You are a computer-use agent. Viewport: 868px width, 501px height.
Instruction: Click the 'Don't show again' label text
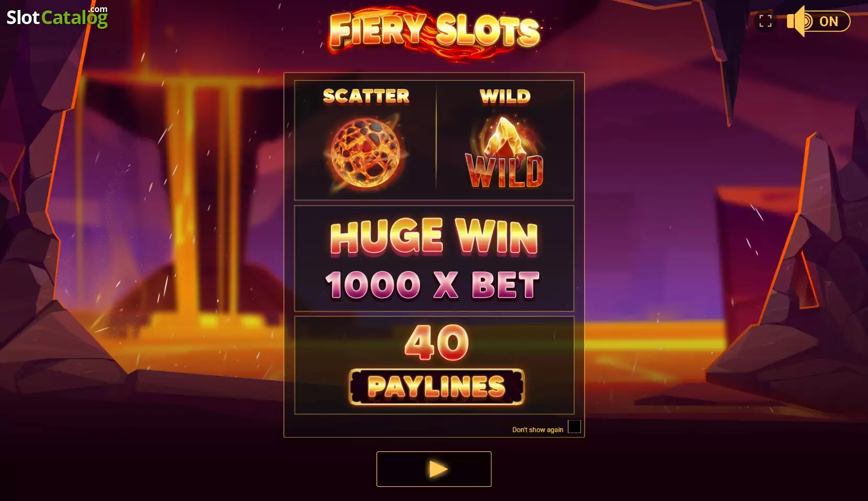click(x=538, y=430)
